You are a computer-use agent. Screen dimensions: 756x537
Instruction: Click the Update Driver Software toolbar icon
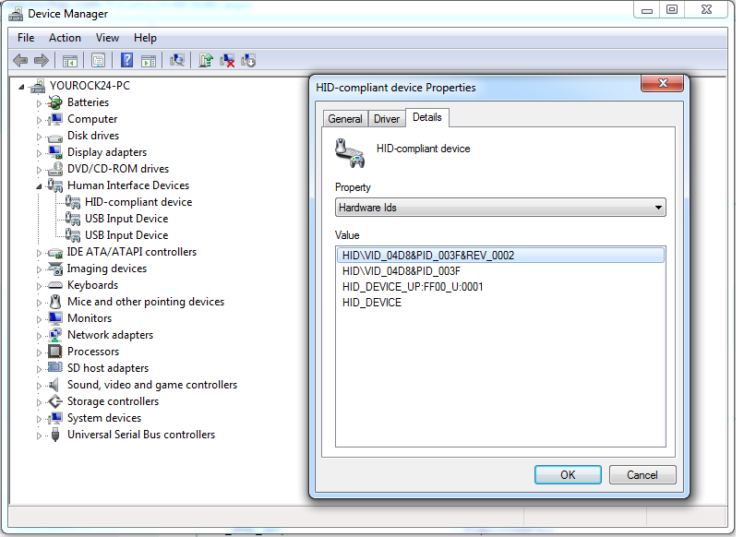[x=206, y=61]
